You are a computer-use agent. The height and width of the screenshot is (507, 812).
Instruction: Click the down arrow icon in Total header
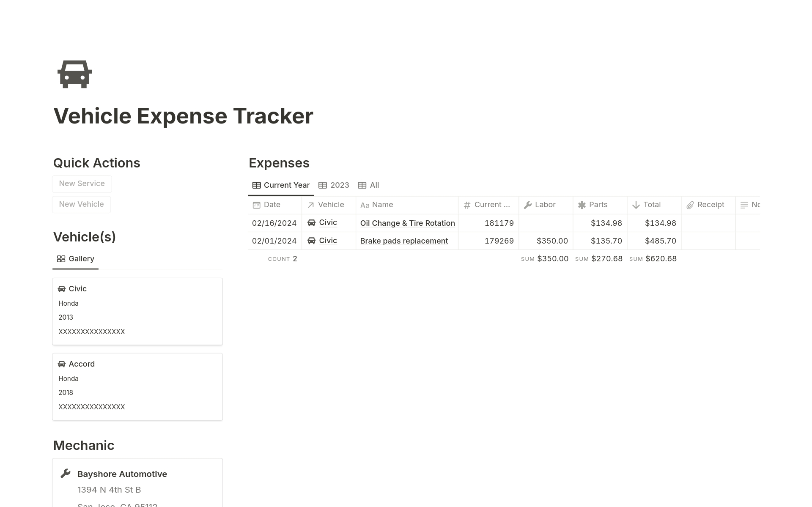coord(636,205)
